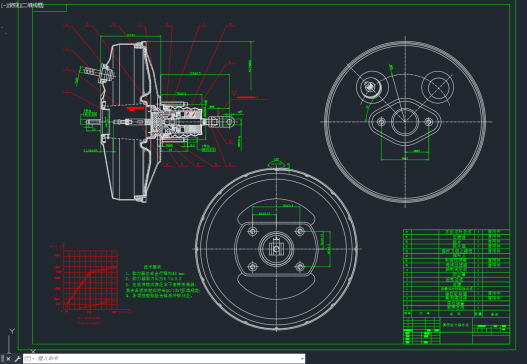Select the 技术要求 heading text
Image resolution: width=527 pixels, height=364 pixels.
[x=152, y=267]
